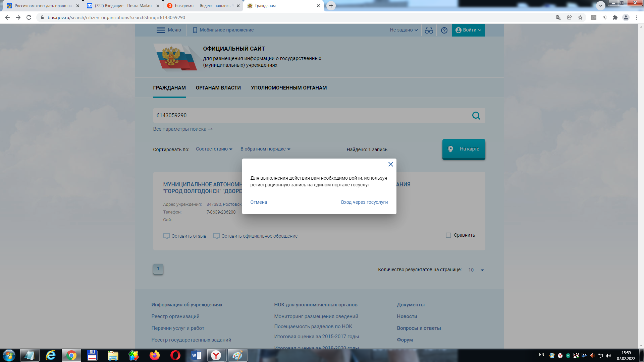Click the close dialog X icon
The image size is (644, 362).
tap(390, 164)
